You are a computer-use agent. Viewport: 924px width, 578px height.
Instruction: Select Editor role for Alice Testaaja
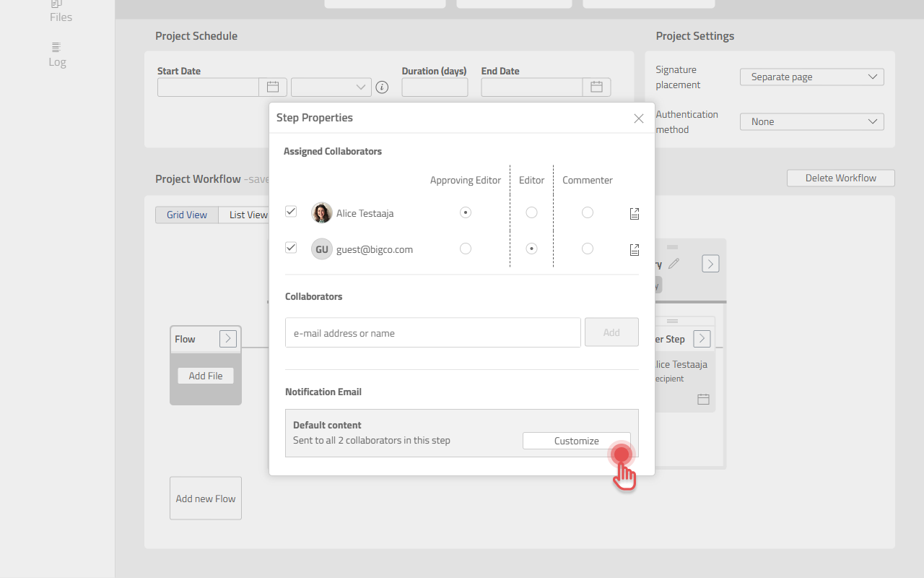click(x=531, y=212)
